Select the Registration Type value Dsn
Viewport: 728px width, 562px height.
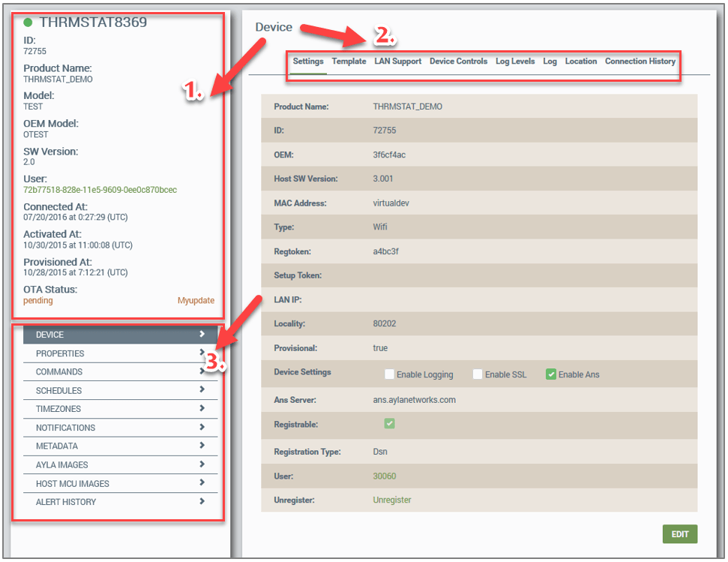380,452
